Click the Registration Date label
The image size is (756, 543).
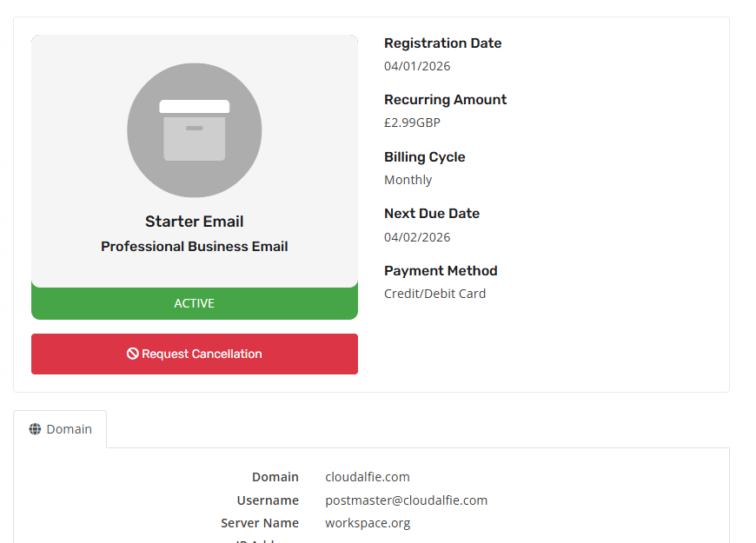442,43
